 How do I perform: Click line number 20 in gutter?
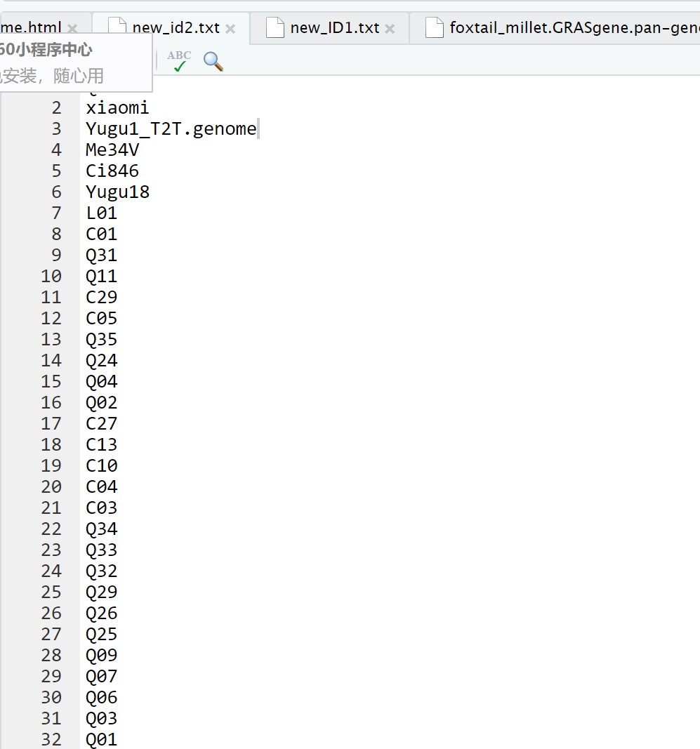click(51, 486)
